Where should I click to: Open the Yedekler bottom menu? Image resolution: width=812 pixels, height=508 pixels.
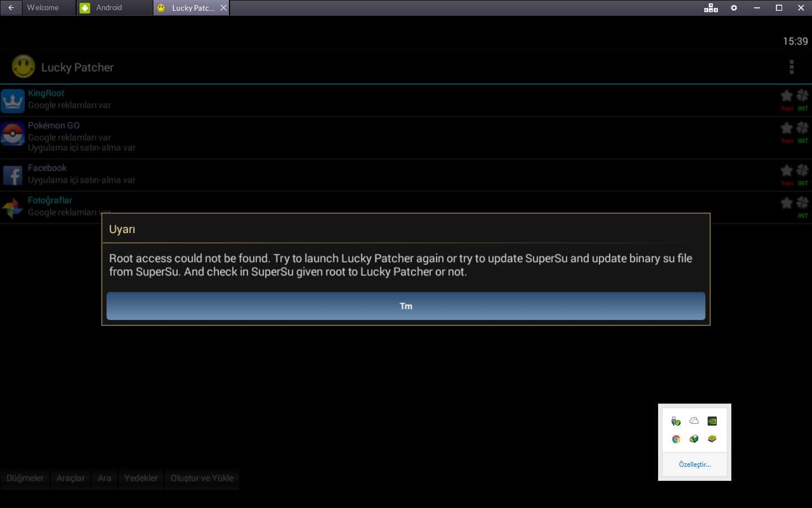(141, 478)
